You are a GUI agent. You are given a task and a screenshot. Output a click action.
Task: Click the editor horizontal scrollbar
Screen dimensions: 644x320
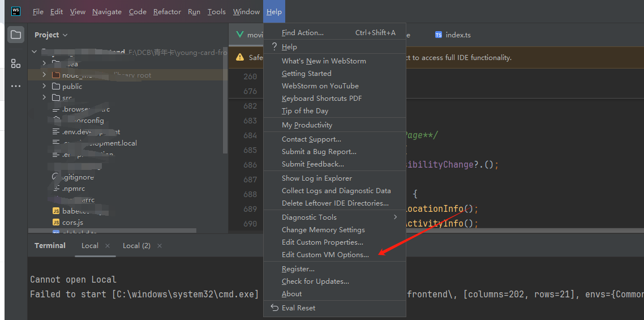[525, 231]
